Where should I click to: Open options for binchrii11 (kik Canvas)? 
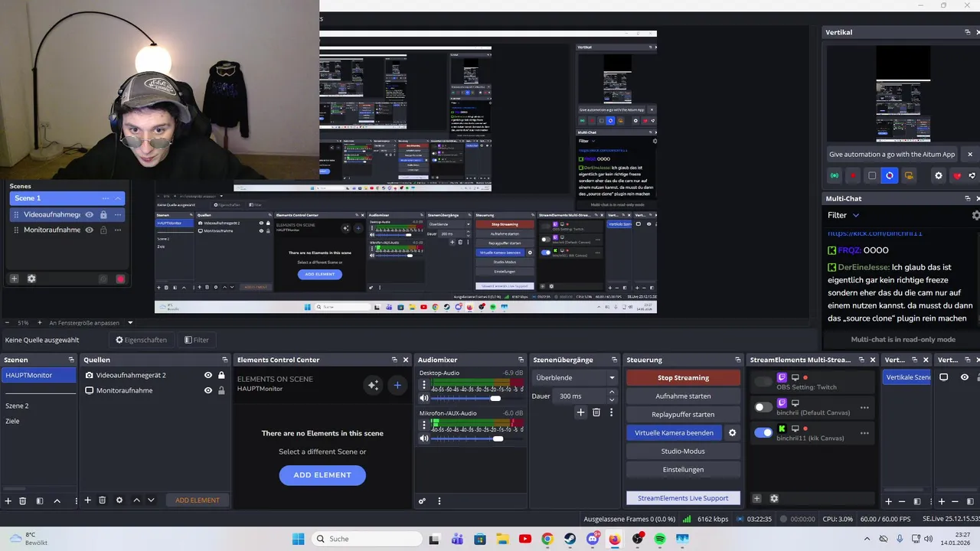864,432
